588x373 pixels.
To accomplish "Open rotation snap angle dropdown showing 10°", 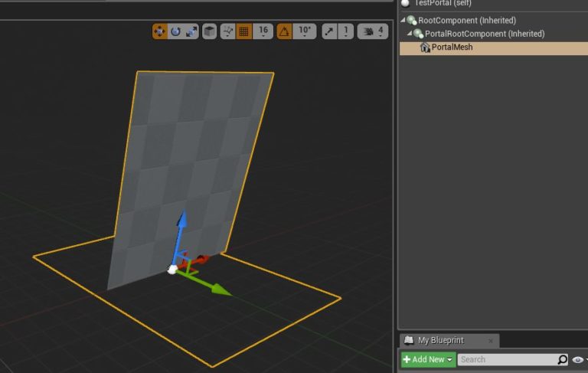I will click(305, 31).
